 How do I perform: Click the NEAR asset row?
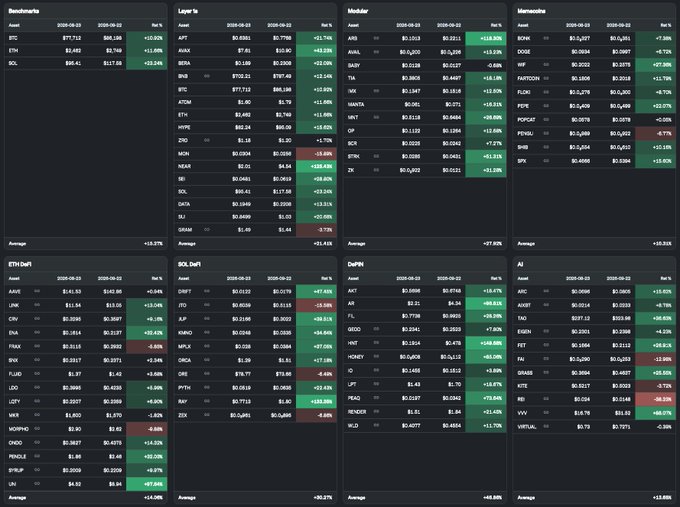click(x=255, y=167)
